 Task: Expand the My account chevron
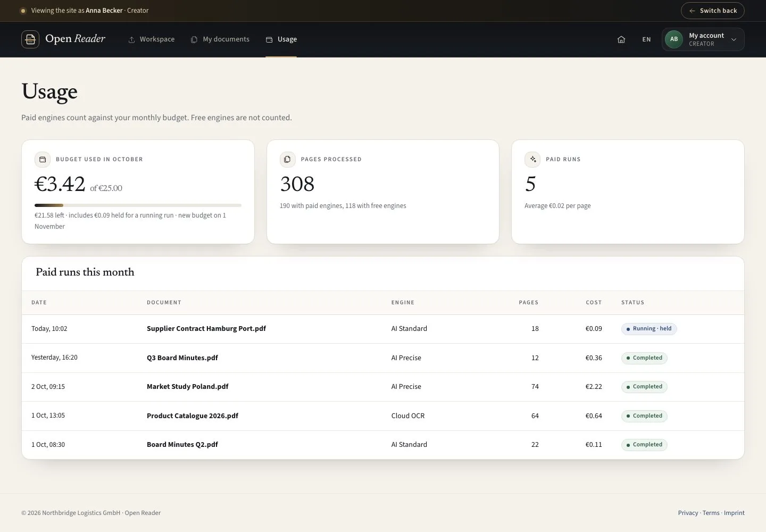[x=734, y=39]
